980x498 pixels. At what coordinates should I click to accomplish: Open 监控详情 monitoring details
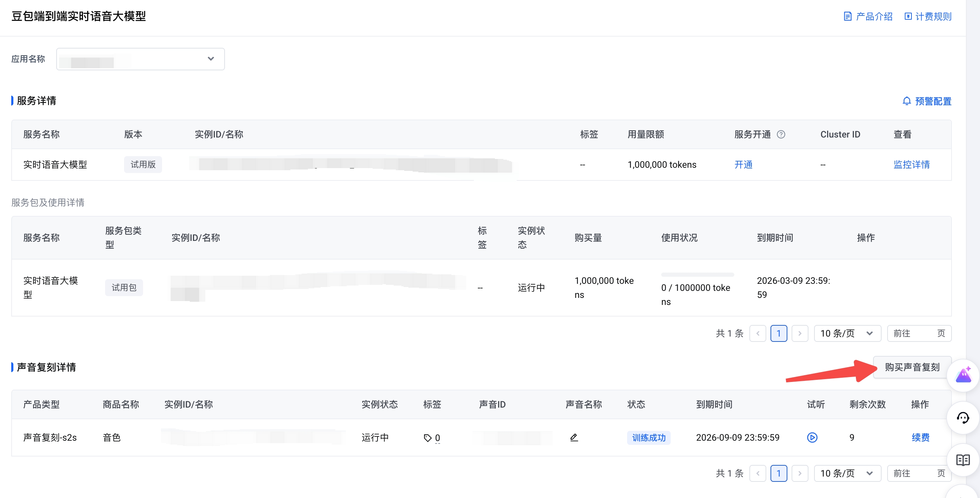[911, 165]
